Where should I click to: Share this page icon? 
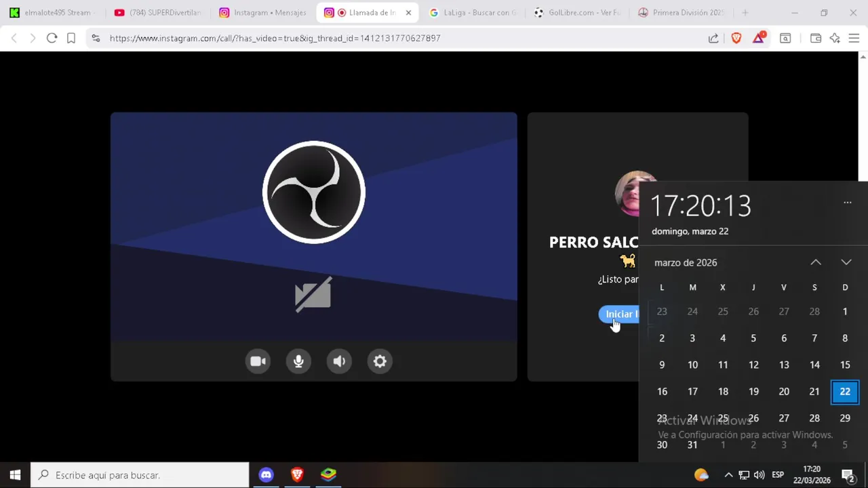tap(713, 39)
